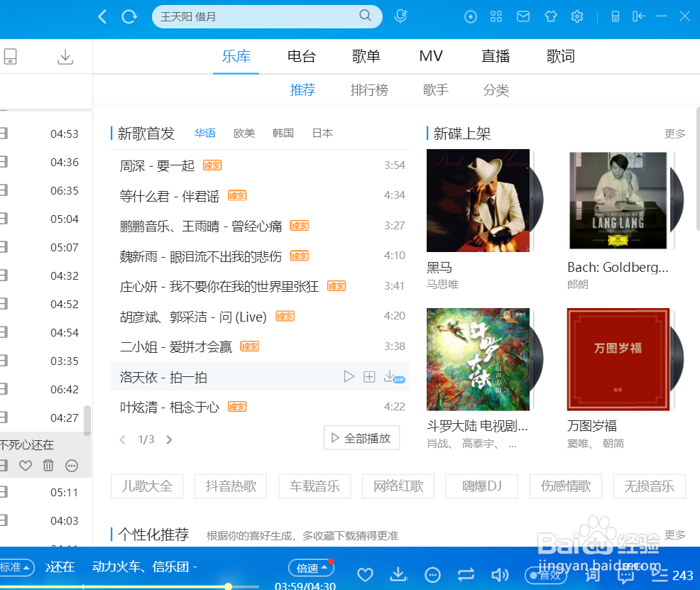
Task: Refresh the page with the reload icon
Action: click(129, 17)
